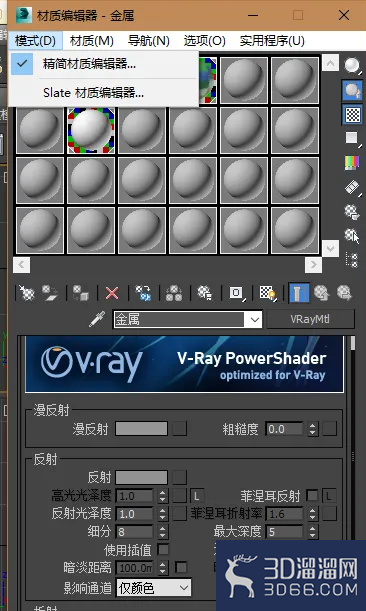Choose Slate 材质编辑器... menu entry
Screen dimensions: 366x611
click(104, 93)
